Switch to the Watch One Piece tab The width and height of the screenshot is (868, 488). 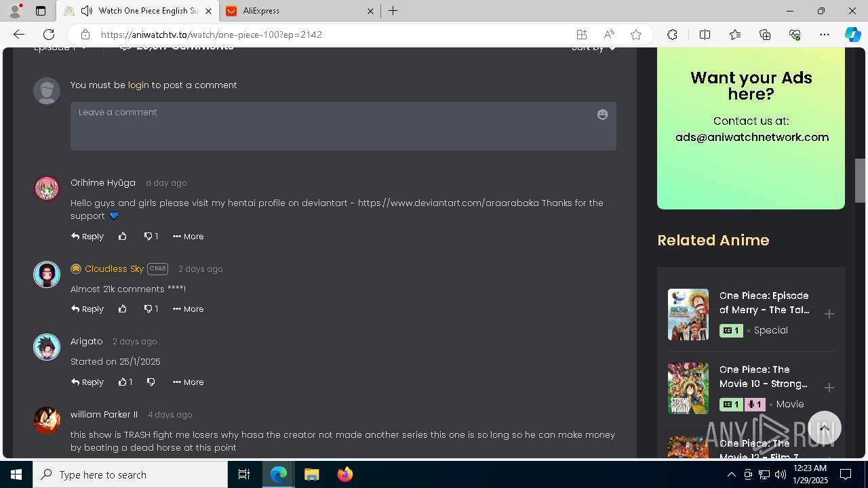[138, 11]
